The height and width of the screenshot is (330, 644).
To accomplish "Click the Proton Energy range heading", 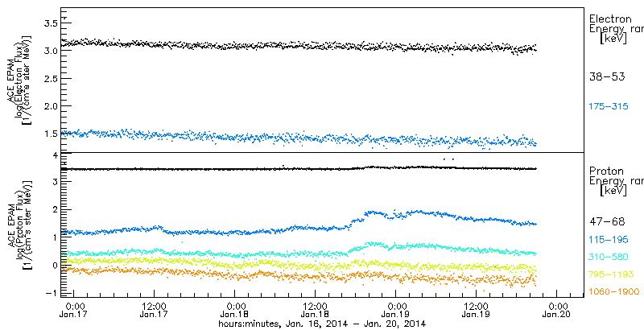I will [x=616, y=181].
